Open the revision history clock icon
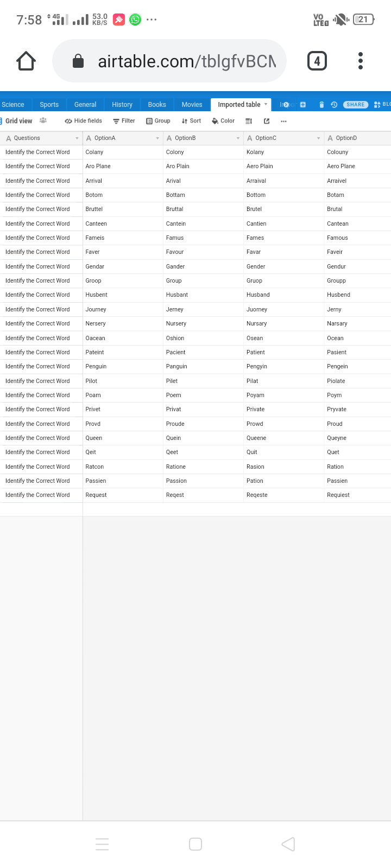Screen dimensions: 391x868 point(334,105)
